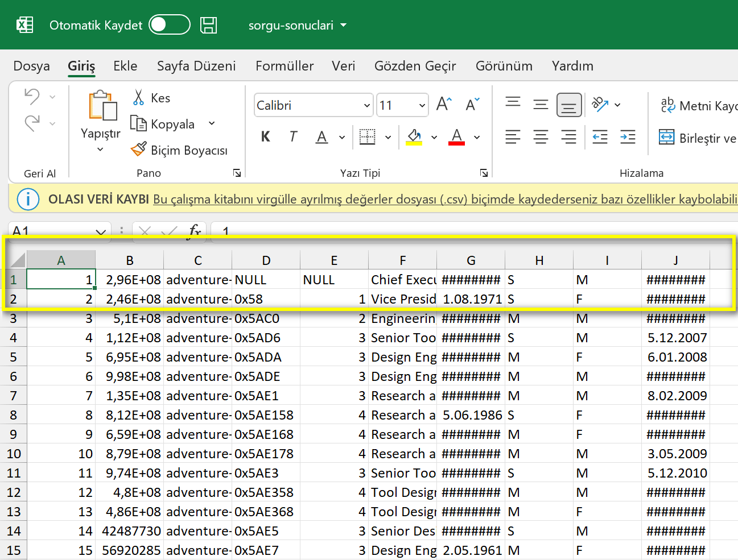This screenshot has height=560, width=738.
Task: Align text left
Action: [513, 137]
